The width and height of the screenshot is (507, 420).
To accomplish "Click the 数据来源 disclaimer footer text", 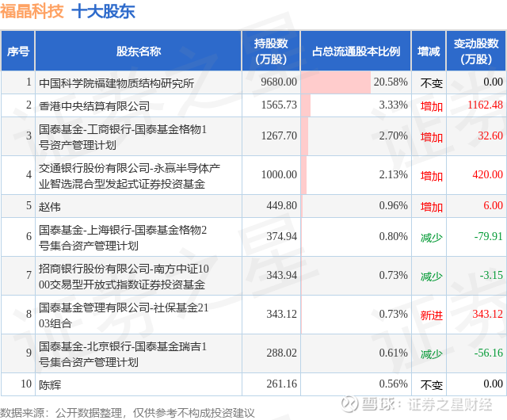I will click(x=128, y=413).
